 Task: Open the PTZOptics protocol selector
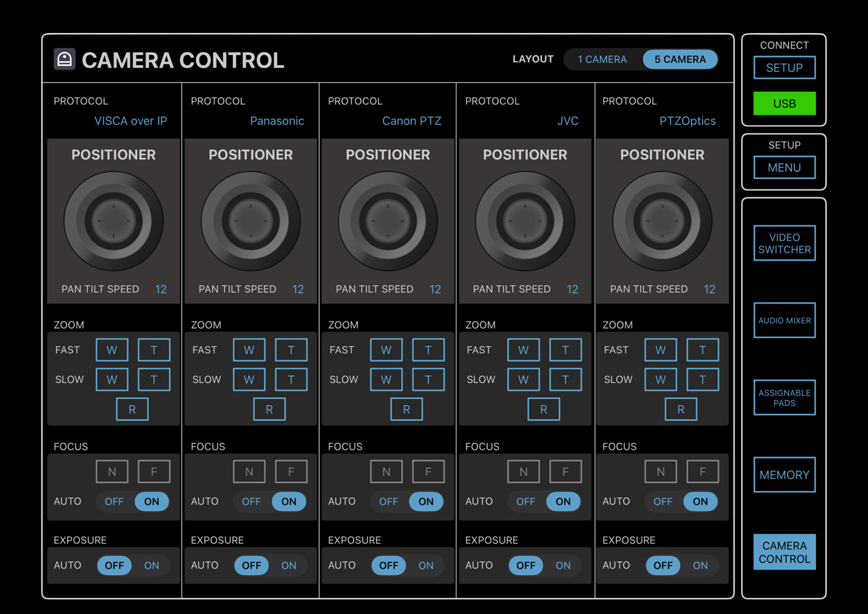point(687,121)
